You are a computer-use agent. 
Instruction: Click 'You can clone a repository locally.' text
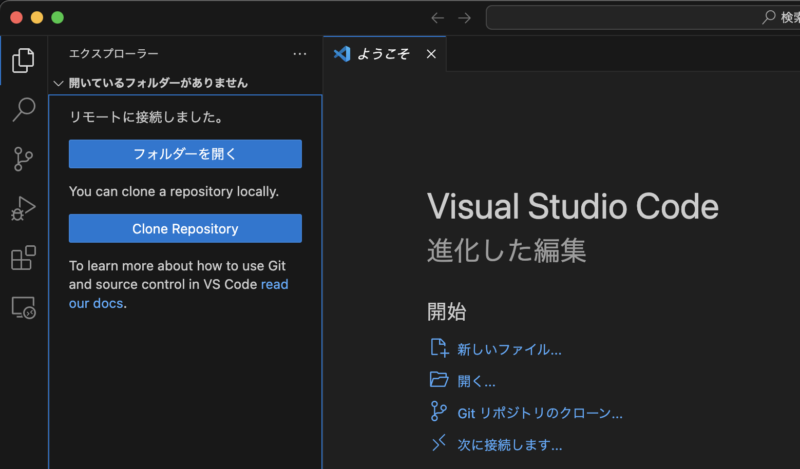coord(174,191)
